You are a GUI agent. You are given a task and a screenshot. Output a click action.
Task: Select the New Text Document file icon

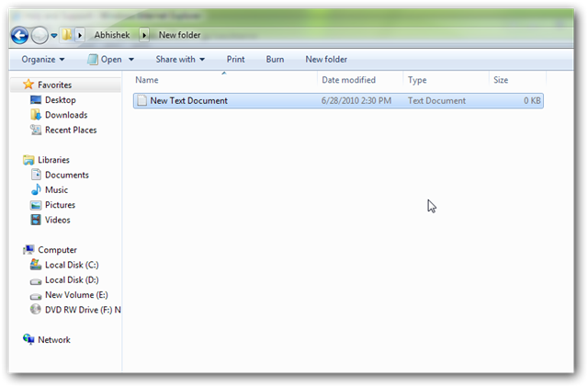point(141,100)
